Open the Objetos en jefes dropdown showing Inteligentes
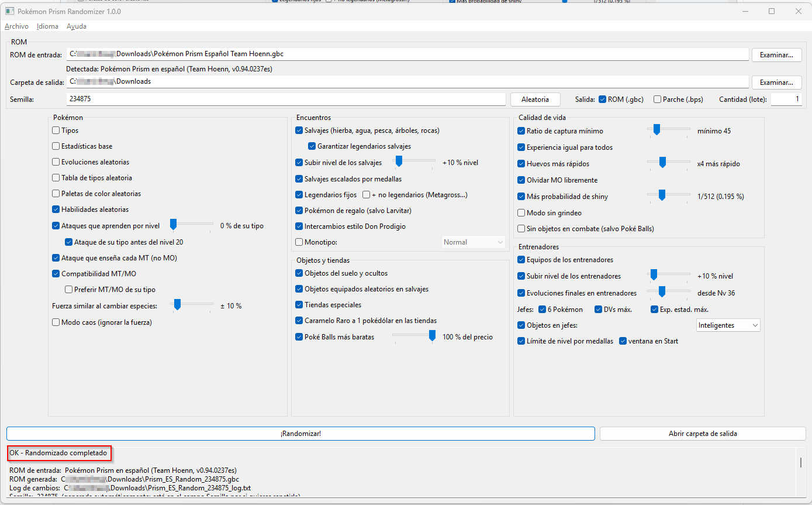 (x=728, y=325)
